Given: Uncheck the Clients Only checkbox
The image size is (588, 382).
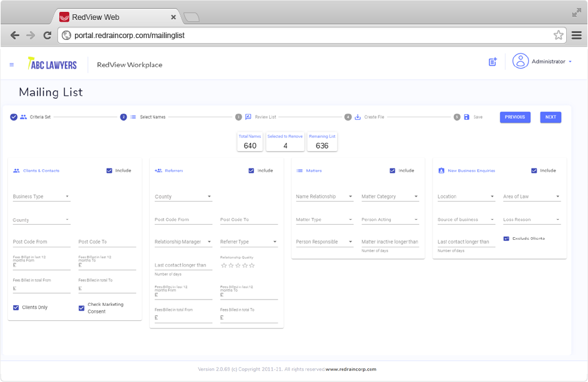Looking at the screenshot, I should tap(16, 307).
